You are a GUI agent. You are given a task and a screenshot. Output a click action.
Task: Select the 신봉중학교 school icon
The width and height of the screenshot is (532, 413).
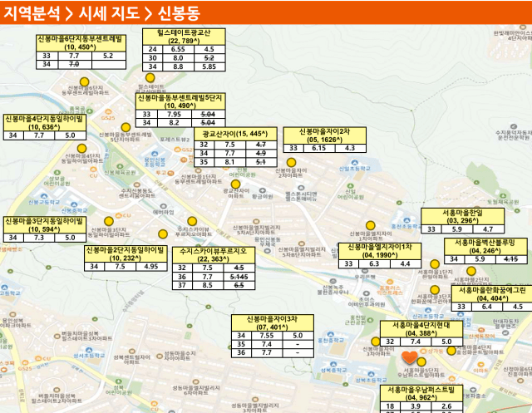click(x=74, y=204)
